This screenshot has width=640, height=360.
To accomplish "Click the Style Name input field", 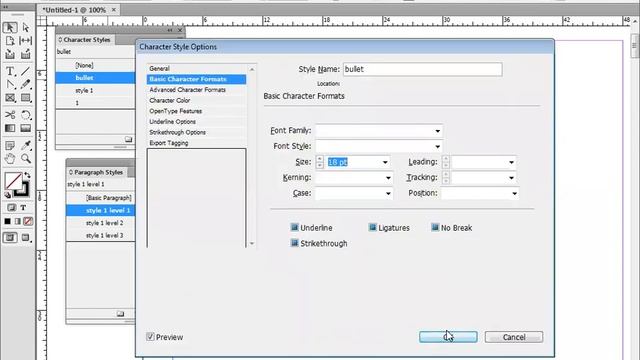I will click(422, 69).
